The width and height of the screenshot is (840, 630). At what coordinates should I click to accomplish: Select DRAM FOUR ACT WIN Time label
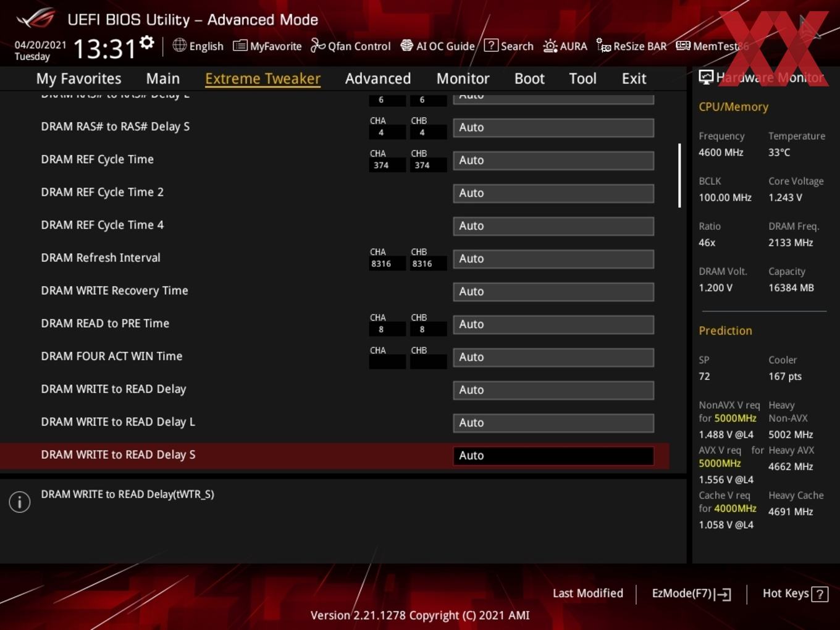(x=111, y=356)
